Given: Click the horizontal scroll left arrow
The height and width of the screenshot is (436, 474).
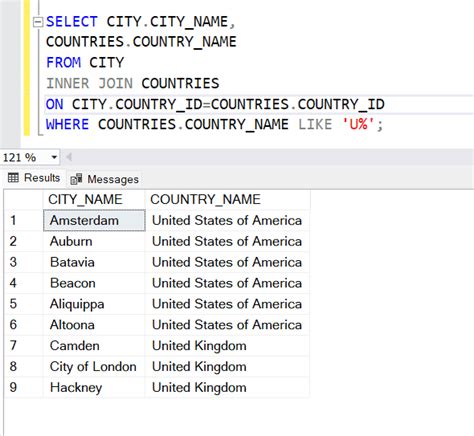Looking at the screenshot, I should click(69, 157).
